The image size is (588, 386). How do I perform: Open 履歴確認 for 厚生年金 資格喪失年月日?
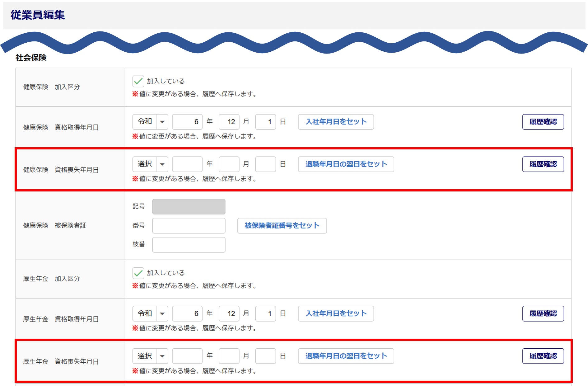543,356
